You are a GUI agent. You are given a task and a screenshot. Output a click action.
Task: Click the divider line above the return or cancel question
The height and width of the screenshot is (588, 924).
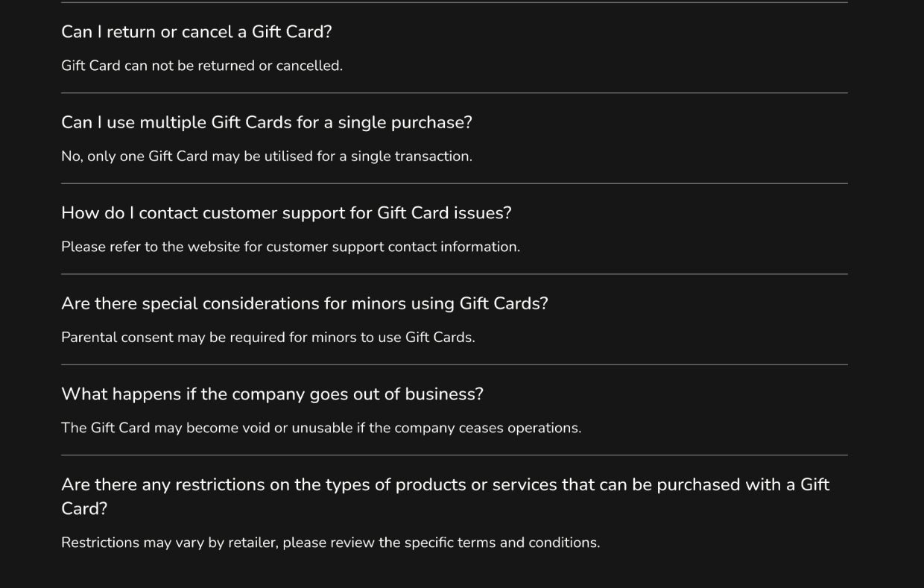tap(455, 3)
